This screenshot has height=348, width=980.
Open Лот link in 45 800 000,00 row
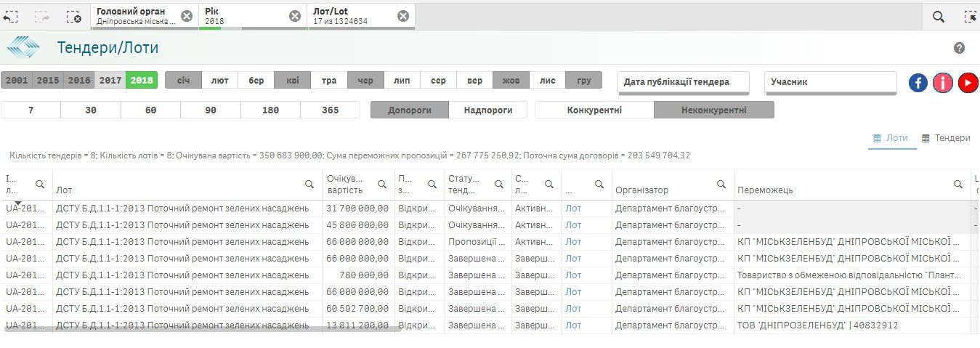[573, 225]
